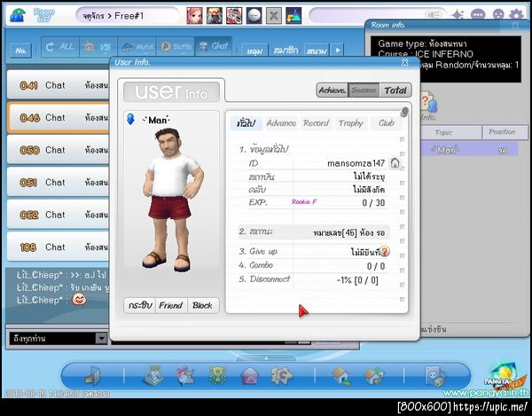Close the Room info panel
The image size is (532, 416).
pyautogui.click(x=516, y=25)
